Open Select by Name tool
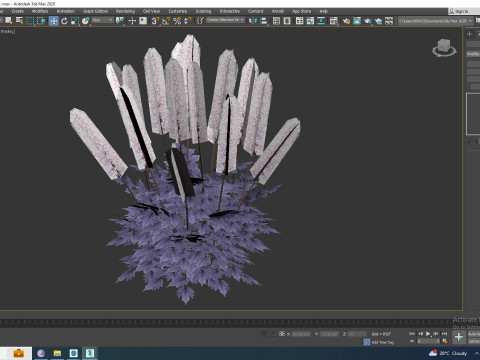This screenshot has width=480, height=360. [x=20, y=21]
